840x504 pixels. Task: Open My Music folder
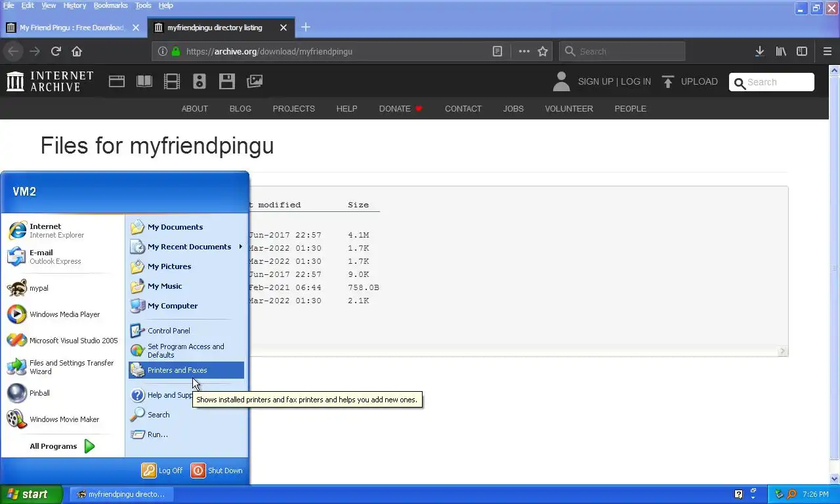(x=186, y=286)
